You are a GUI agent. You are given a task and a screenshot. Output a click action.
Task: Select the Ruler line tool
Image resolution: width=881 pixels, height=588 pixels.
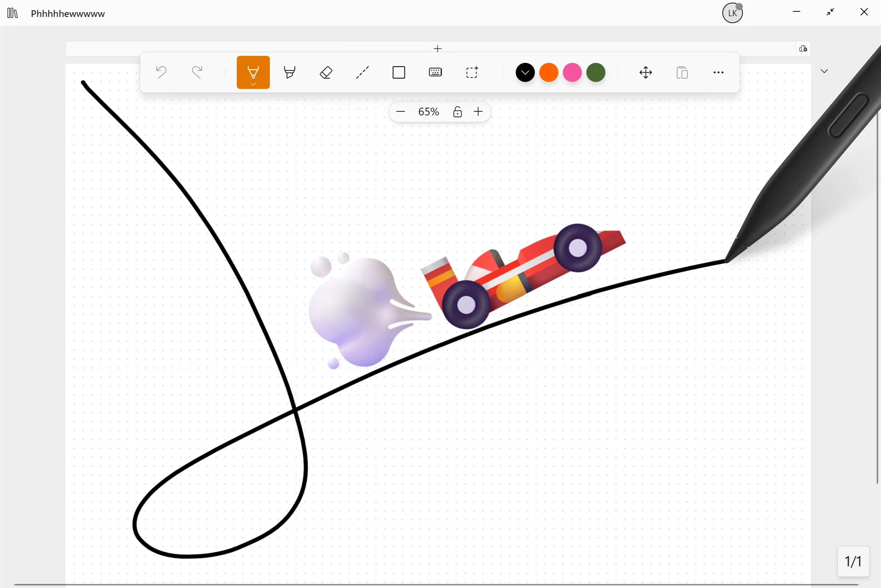tap(362, 72)
